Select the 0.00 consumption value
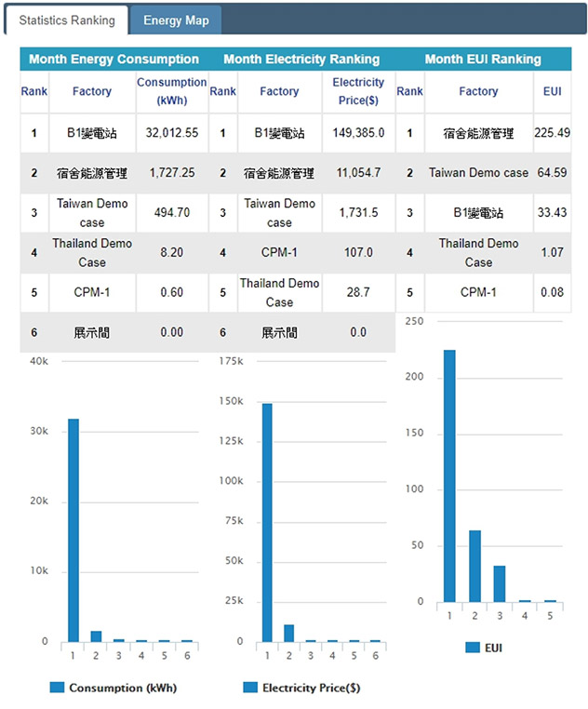588x709 pixels. pos(172,332)
